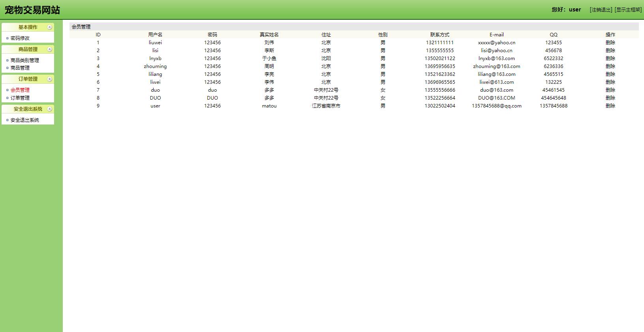
Task: Select email lisi@yahoo.cn
Action: [497, 51]
